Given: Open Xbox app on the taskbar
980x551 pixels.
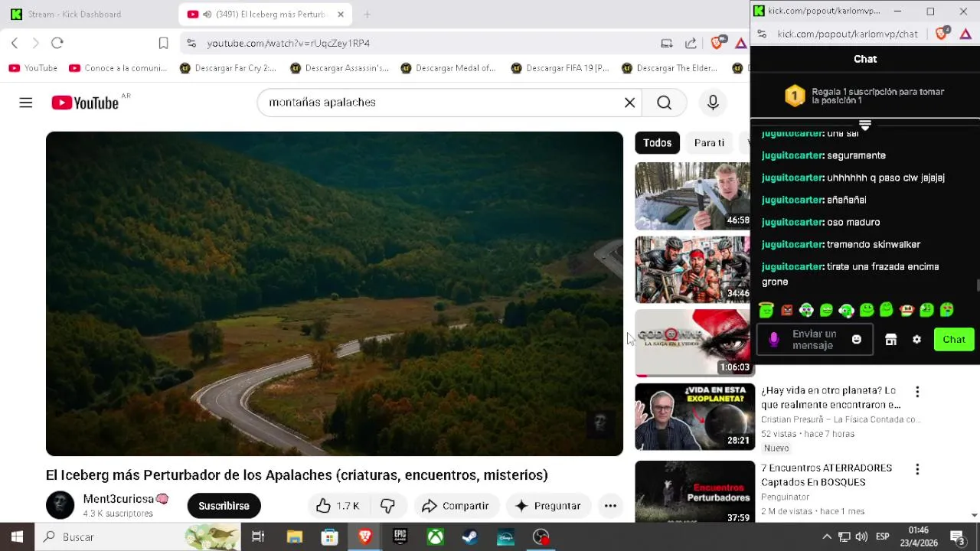Looking at the screenshot, I should tap(435, 537).
